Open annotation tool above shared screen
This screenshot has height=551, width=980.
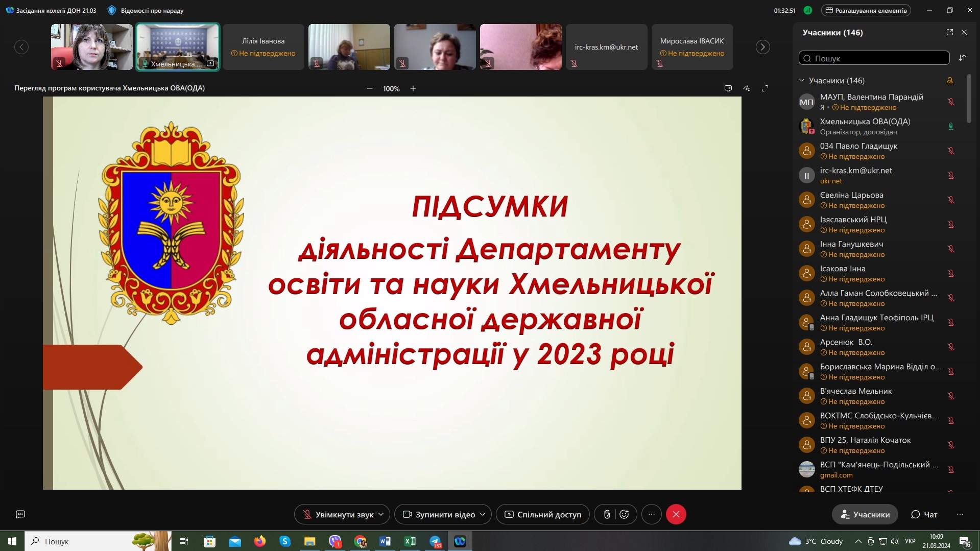point(747,88)
